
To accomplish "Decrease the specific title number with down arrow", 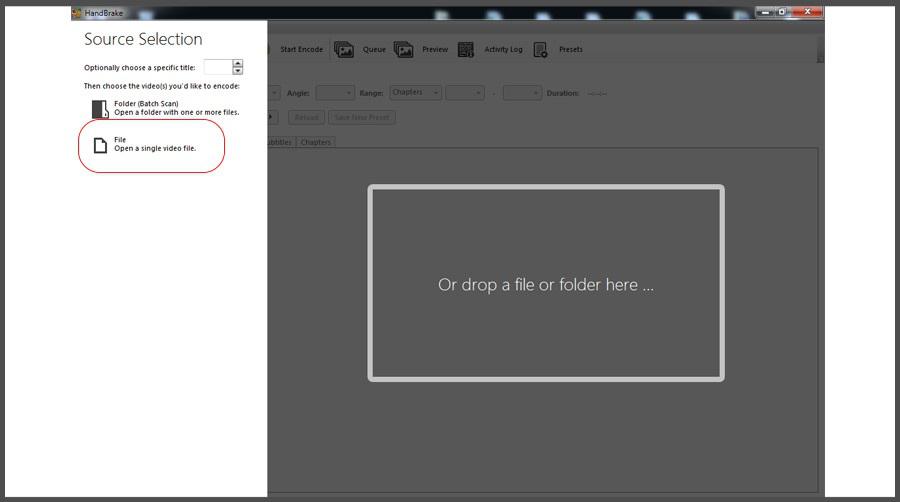I will click(x=238, y=71).
